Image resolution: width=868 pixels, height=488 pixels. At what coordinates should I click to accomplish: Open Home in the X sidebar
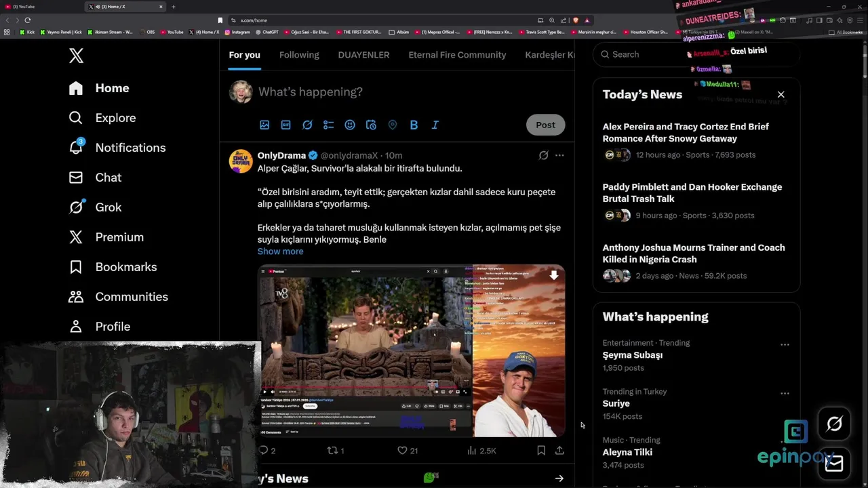(x=99, y=88)
